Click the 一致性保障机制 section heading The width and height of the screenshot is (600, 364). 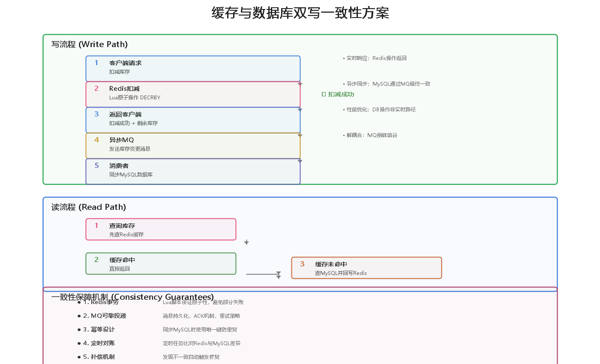[132, 297]
